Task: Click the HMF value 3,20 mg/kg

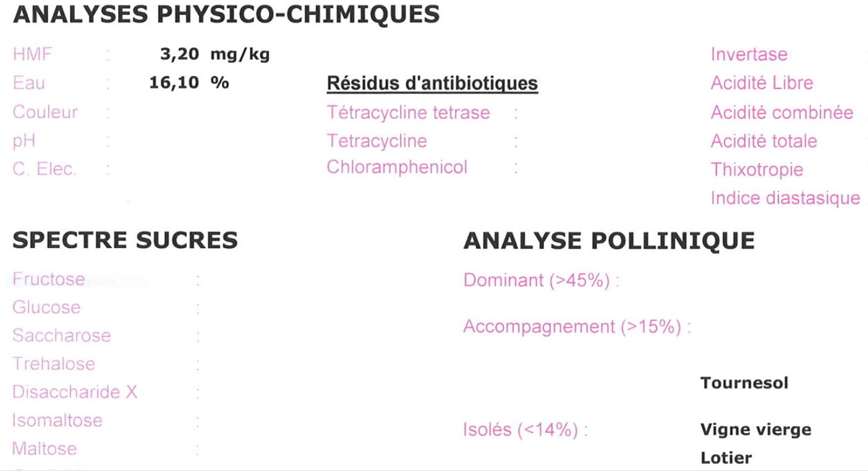Action: (x=215, y=54)
